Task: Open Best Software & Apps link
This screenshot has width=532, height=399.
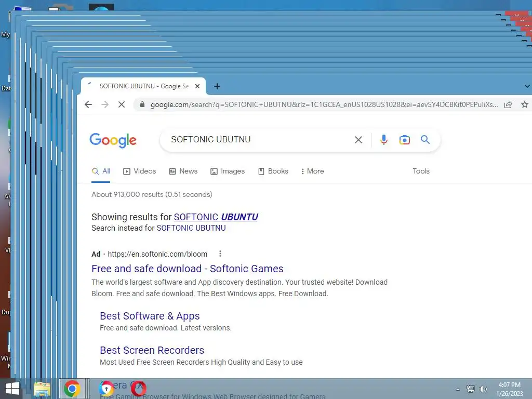Action: pos(150,316)
